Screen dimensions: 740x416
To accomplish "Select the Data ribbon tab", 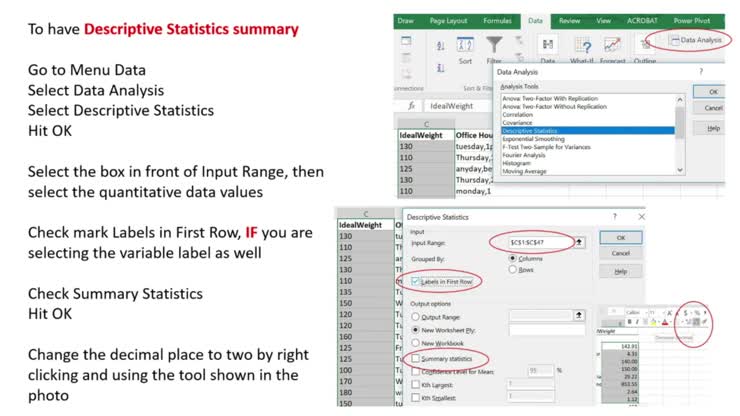I will pyautogui.click(x=535, y=21).
